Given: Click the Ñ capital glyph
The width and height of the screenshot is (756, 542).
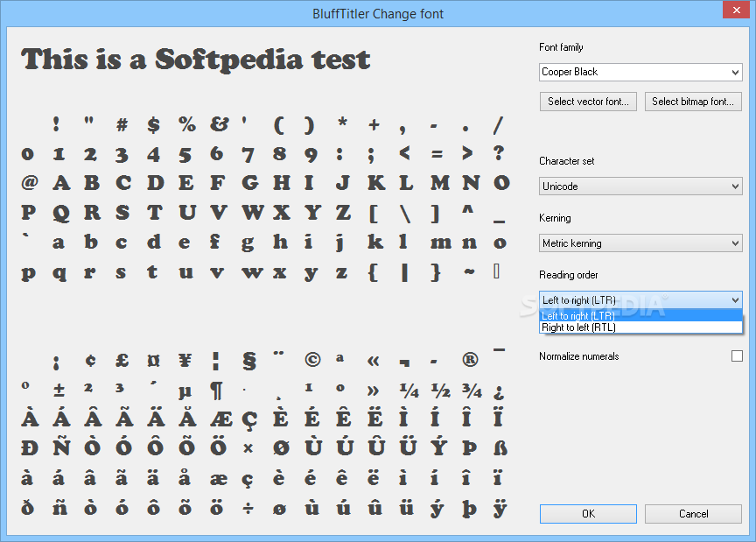Looking at the screenshot, I should pyautogui.click(x=61, y=444).
